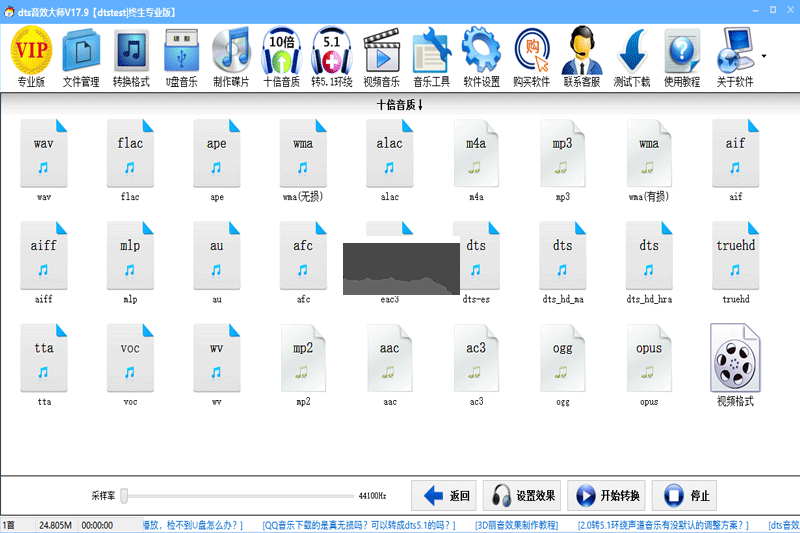Click the 采样率 sample rate slider handle

click(124, 495)
